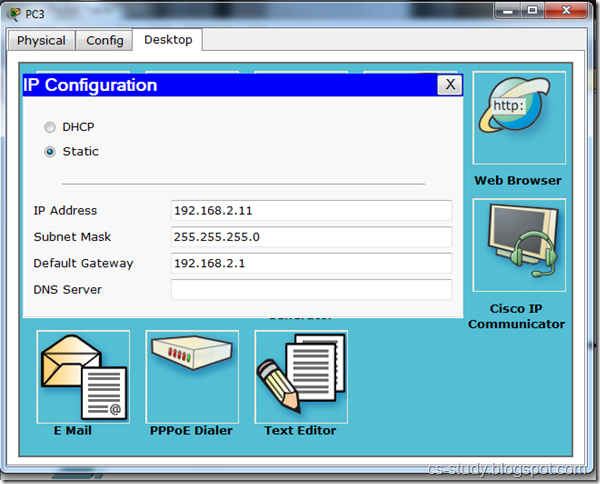
Task: Select the DHCP radio button
Action: pos(50,127)
